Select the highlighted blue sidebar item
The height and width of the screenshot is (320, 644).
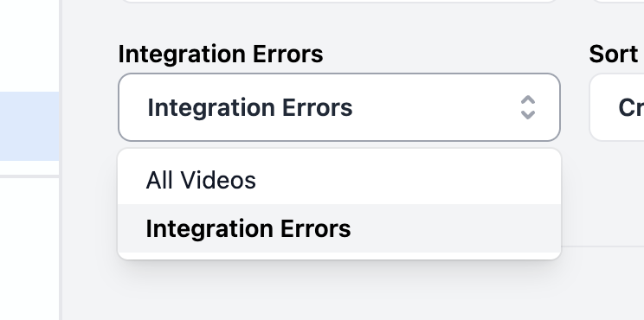[29, 126]
